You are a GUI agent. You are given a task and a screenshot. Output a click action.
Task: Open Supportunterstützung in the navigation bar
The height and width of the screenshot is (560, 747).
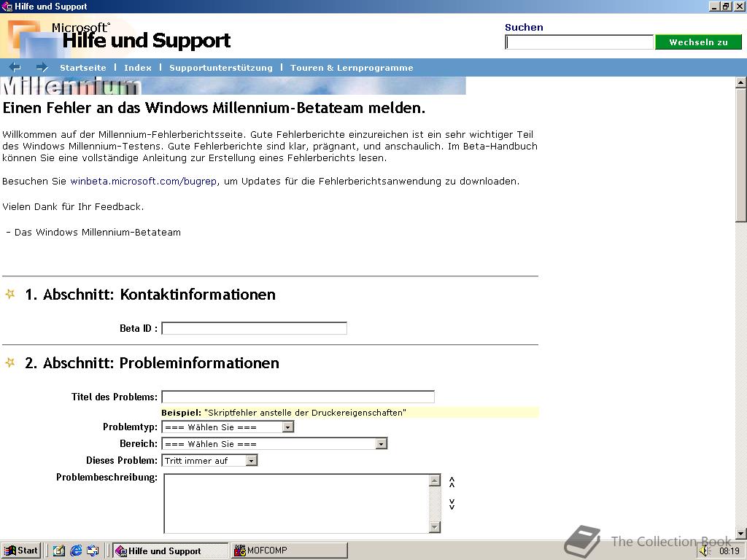coord(221,68)
